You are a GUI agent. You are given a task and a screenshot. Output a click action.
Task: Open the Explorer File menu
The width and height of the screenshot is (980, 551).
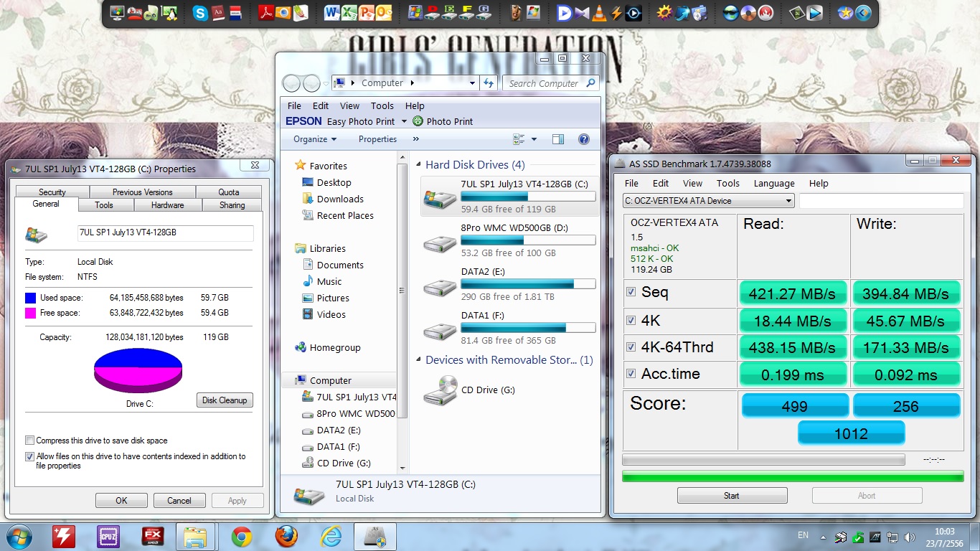pos(294,105)
